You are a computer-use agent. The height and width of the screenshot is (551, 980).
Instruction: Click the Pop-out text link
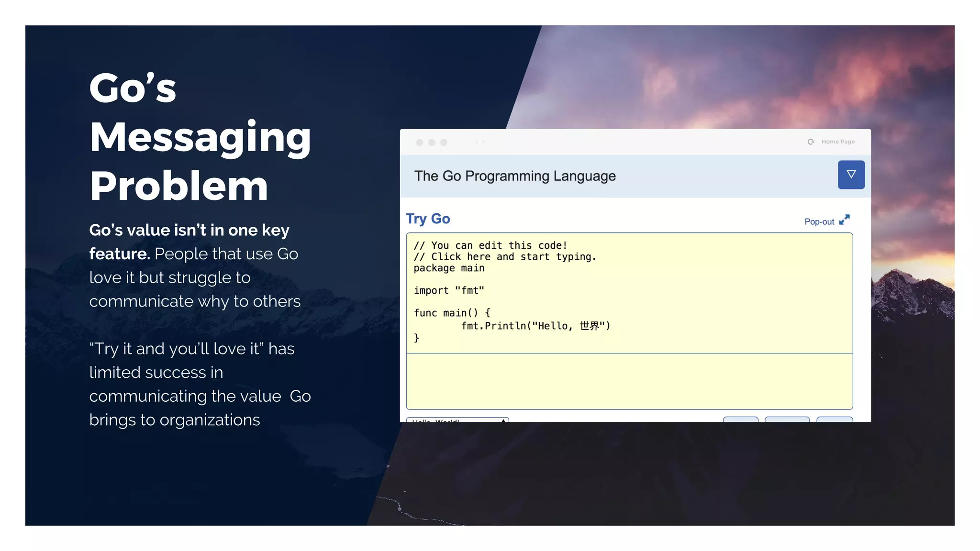[819, 222]
